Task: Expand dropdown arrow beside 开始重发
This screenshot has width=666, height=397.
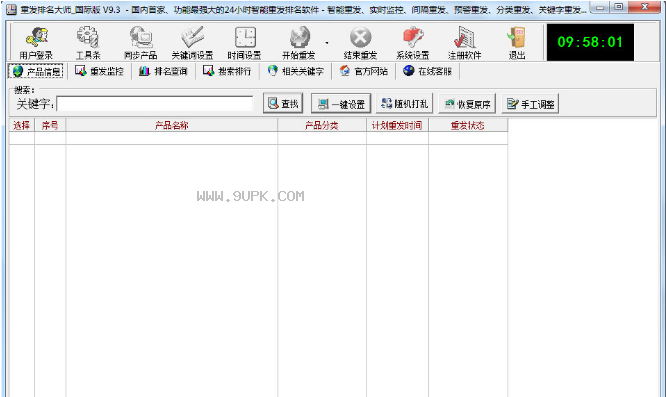Action: tap(327, 43)
